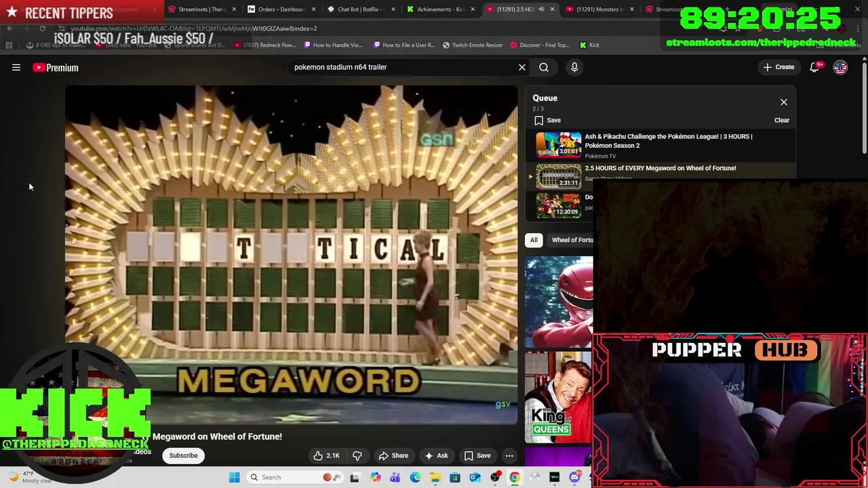Image resolution: width=868 pixels, height=488 pixels.
Task: Open the account avatar menu
Action: [x=840, y=67]
